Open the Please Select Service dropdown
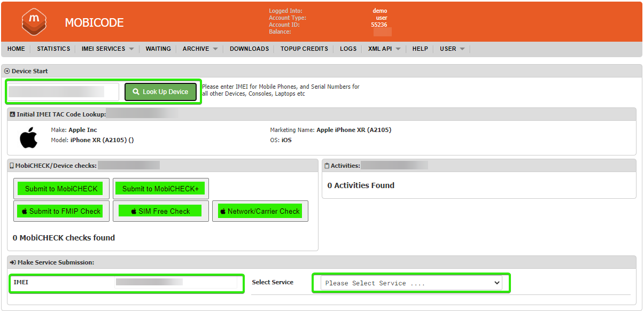Viewport: 644px width, 311px height. pyautogui.click(x=412, y=283)
